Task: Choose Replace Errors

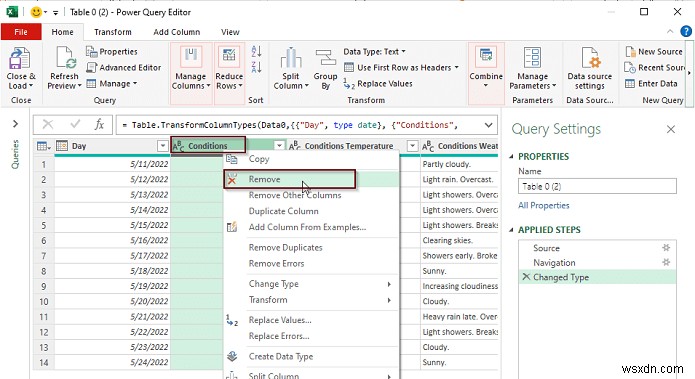Action: 311,336
